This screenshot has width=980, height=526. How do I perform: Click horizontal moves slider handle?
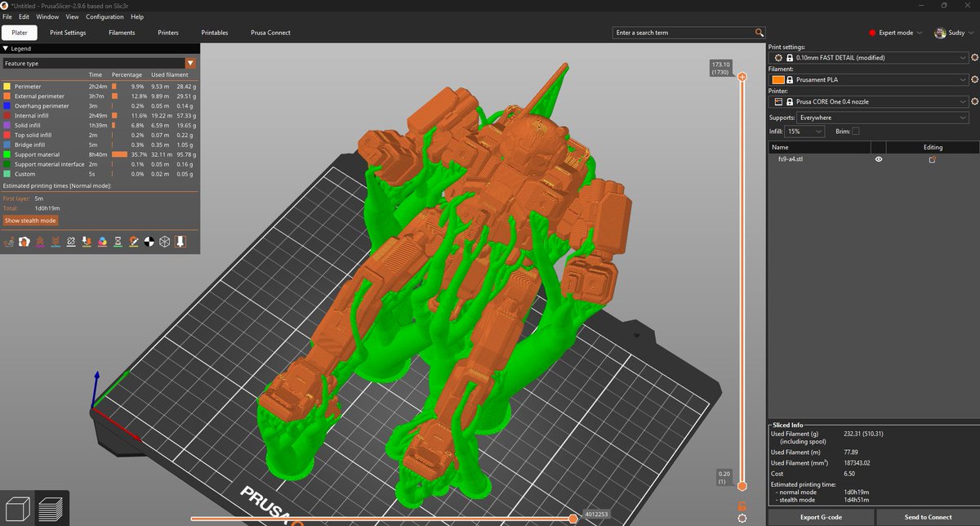(573, 519)
